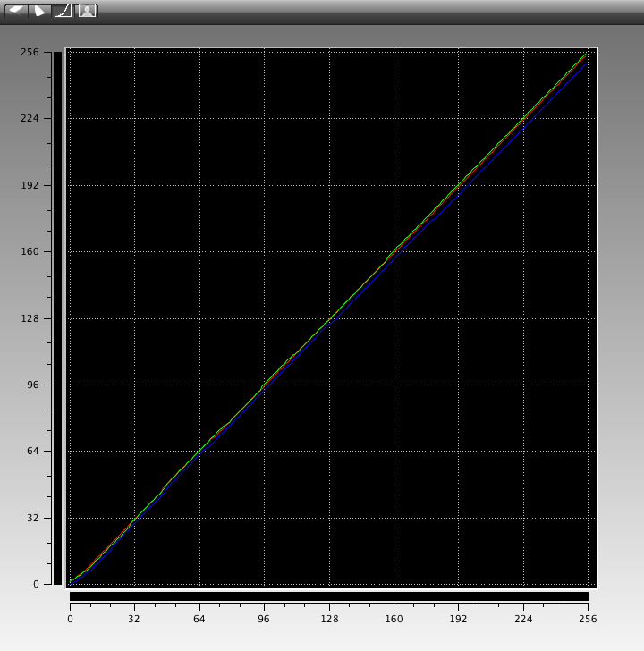Click the 96 label on the vertical axis
The height and width of the screenshot is (651, 644).
click(32, 385)
